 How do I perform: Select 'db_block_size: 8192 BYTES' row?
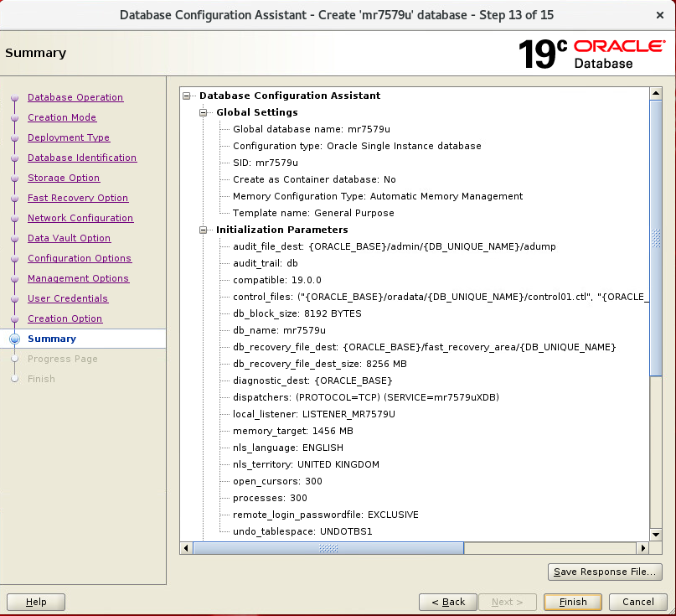(x=297, y=314)
